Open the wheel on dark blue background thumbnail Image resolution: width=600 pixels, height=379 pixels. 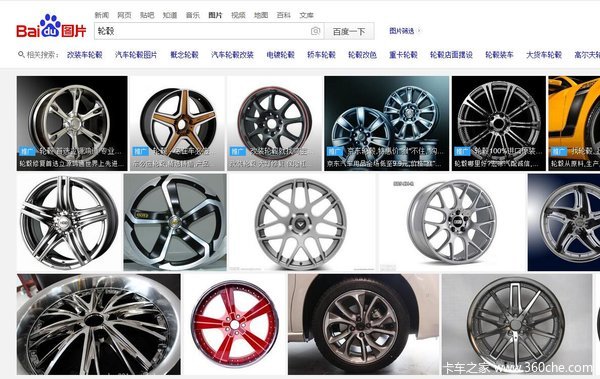pos(564,222)
